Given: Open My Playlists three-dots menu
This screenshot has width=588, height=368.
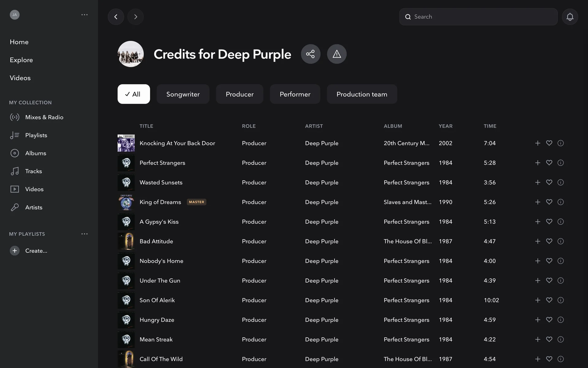Looking at the screenshot, I should (x=85, y=234).
